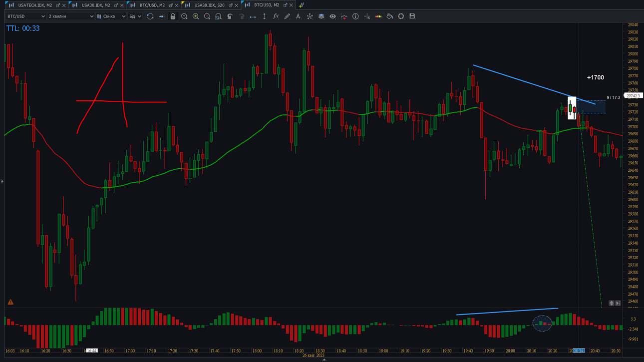The image size is (644, 362).
Task: Switch to the USATECH.IDX, M2 tab
Action: pos(35,5)
